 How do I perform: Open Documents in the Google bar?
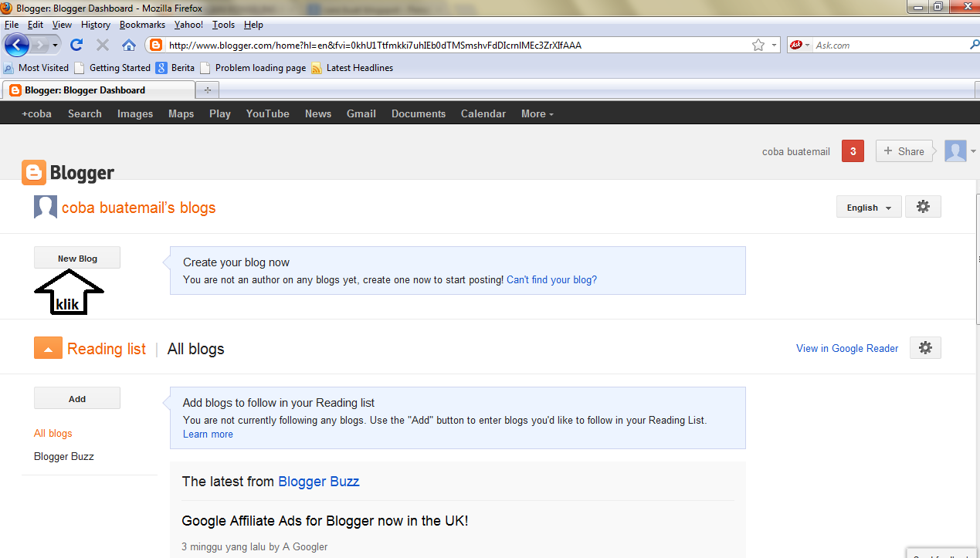pyautogui.click(x=419, y=113)
